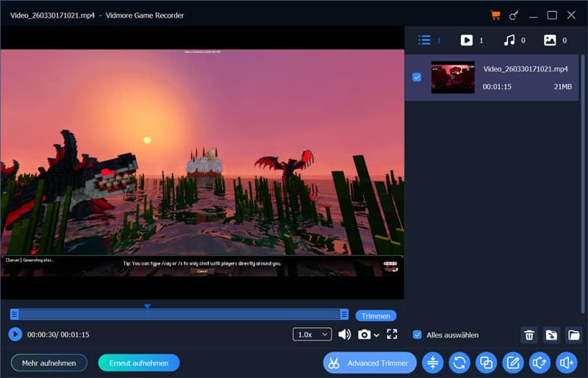Click the file merger overlapping-squares icon
This screenshot has width=588, height=378.
(x=486, y=363)
